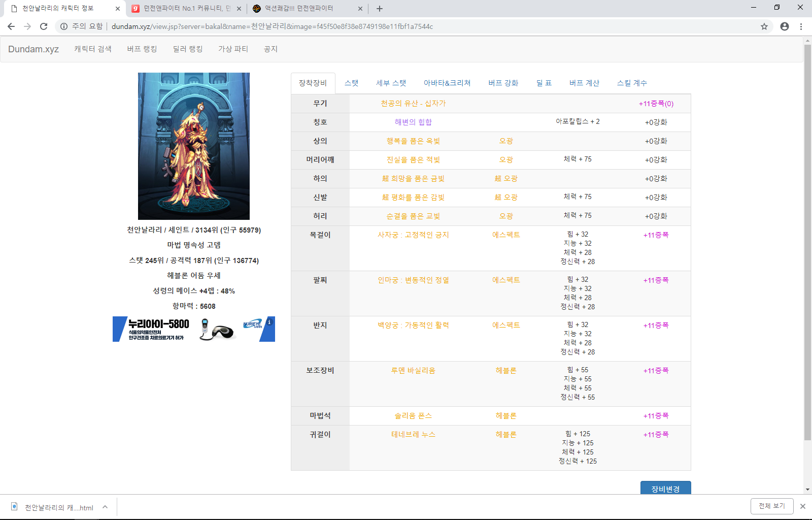This screenshot has height=520, width=812.
Task: Open the Dundam.xyz home link
Action: [x=33, y=49]
